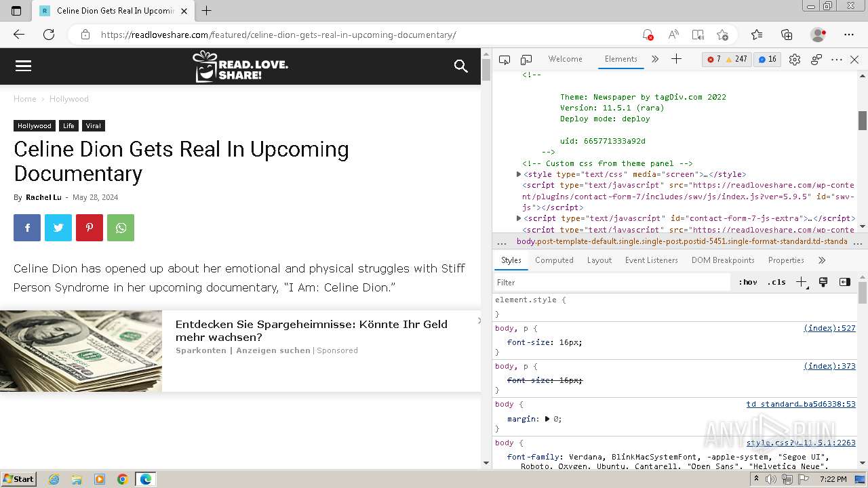Screen dimensions: 868x488
Task: Open the hamburger menu on the website
Action: tap(23, 66)
